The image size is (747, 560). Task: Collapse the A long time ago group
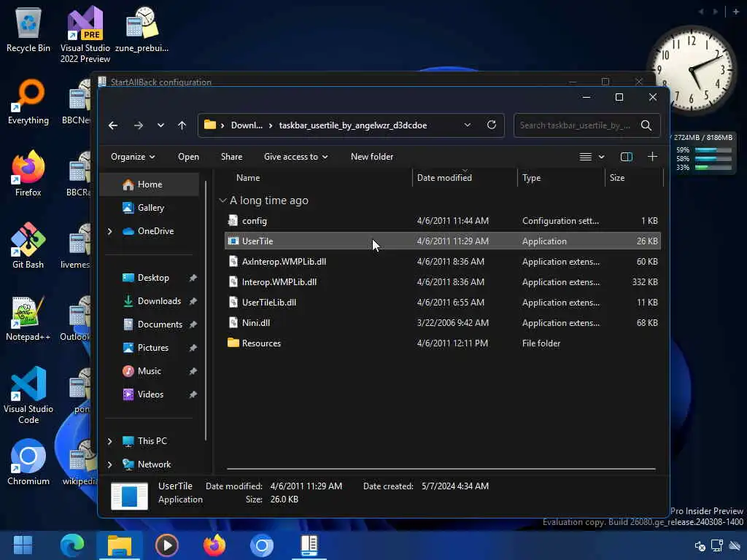[x=222, y=201]
